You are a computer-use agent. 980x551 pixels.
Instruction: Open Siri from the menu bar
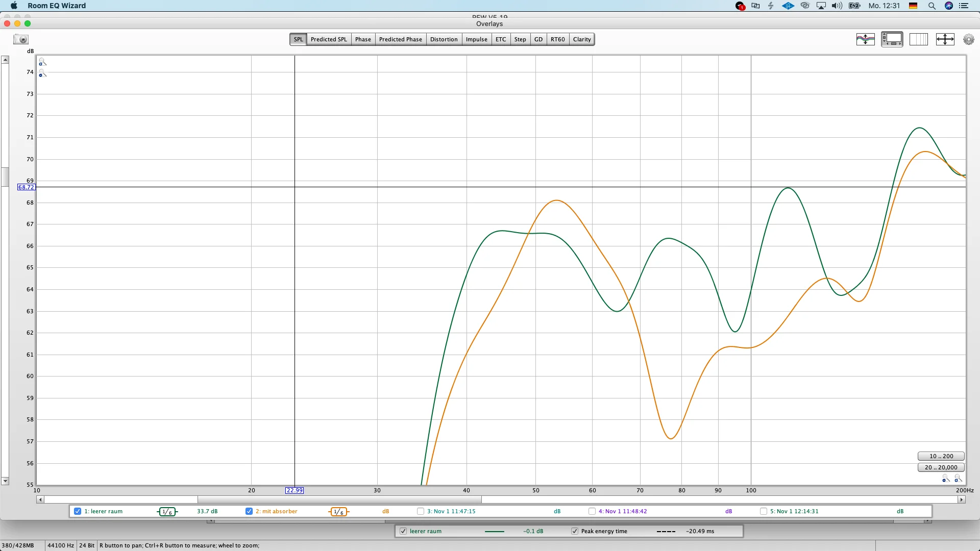click(949, 6)
